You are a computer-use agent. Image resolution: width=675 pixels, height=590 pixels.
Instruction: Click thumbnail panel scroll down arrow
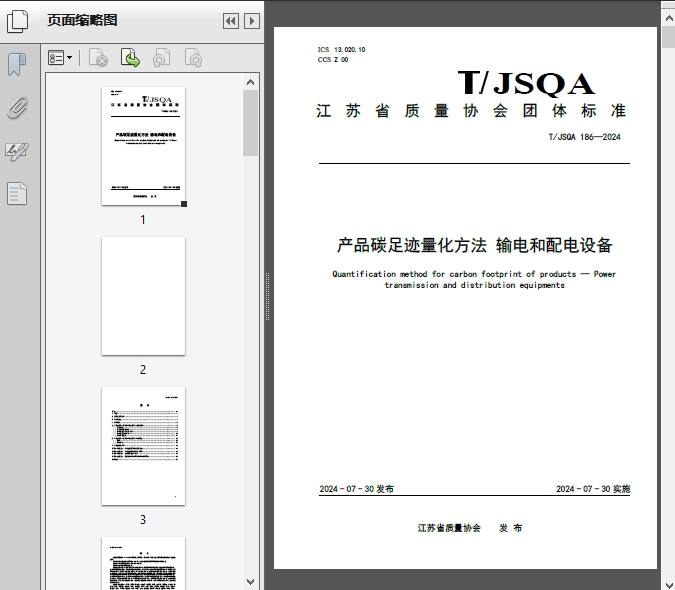tap(251, 582)
